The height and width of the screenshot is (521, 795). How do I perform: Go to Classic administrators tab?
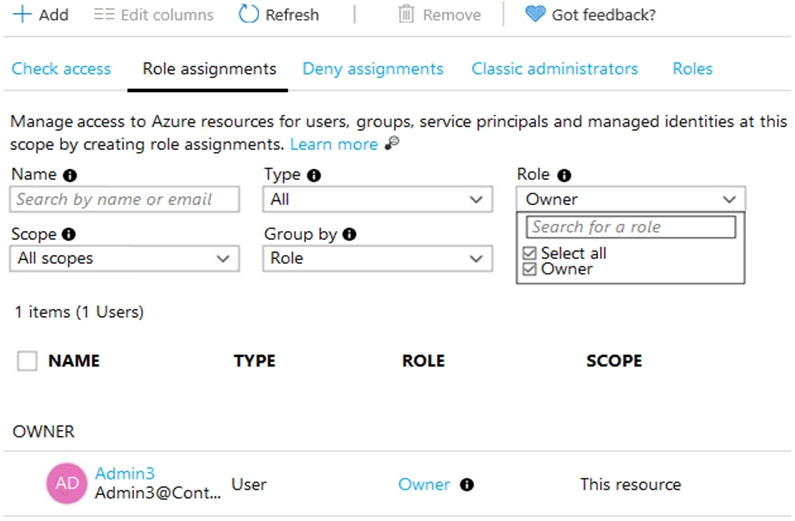pos(555,68)
